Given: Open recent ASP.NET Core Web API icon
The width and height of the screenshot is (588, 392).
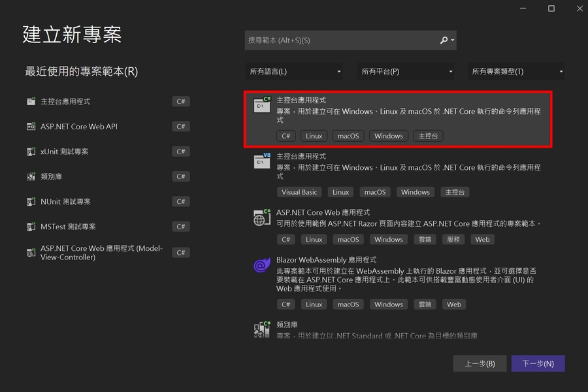Looking at the screenshot, I should (31, 127).
